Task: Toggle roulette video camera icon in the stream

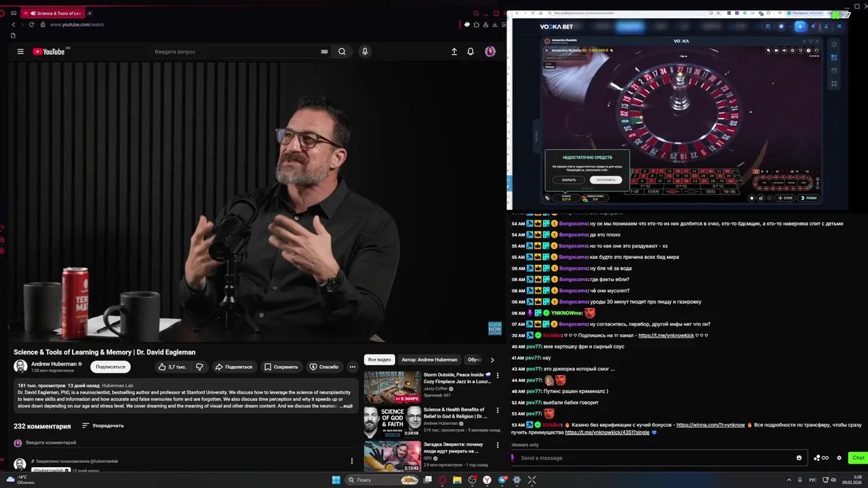Action: 776,50
